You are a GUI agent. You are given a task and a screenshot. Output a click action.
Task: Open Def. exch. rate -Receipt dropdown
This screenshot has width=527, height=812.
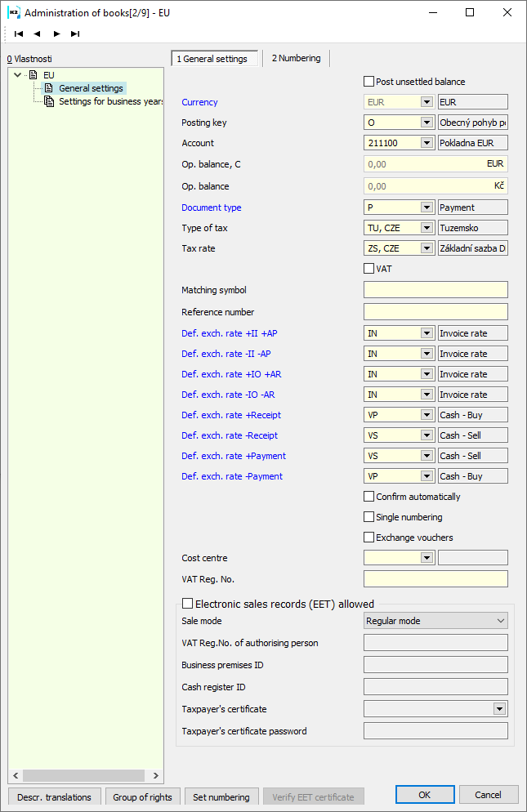pos(427,435)
